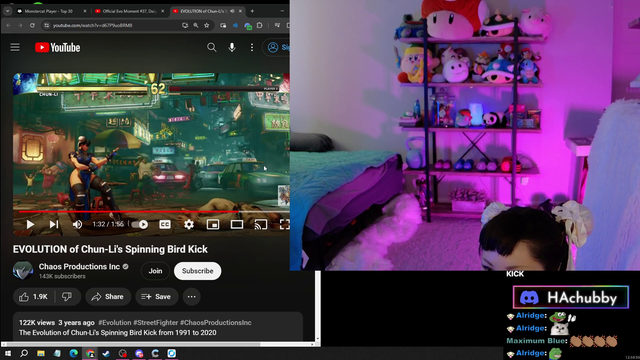
Task: Open the Chaos Productions Inc channel name
Action: (x=79, y=267)
